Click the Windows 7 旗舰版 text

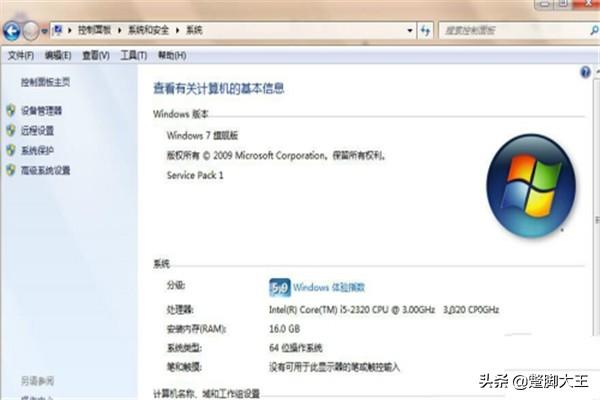pos(202,136)
